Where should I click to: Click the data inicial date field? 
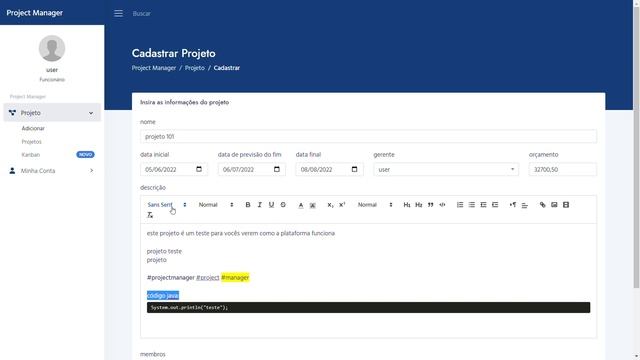click(x=174, y=169)
